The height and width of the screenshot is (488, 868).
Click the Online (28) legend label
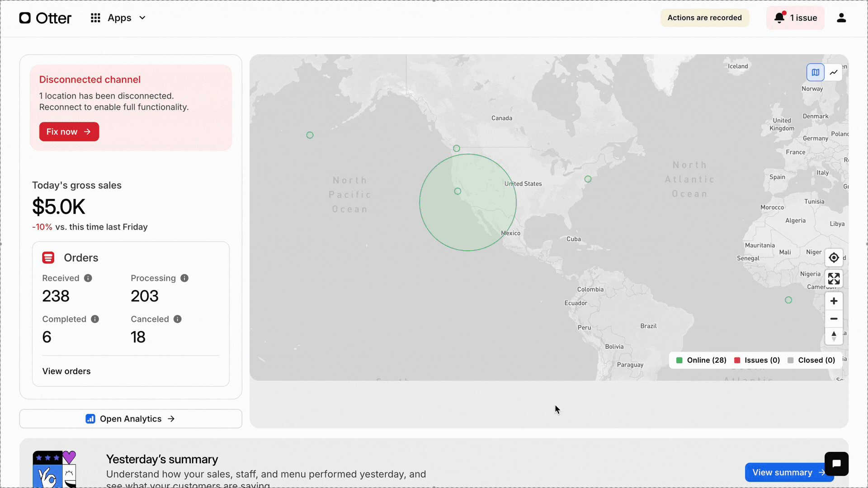pyautogui.click(x=707, y=360)
